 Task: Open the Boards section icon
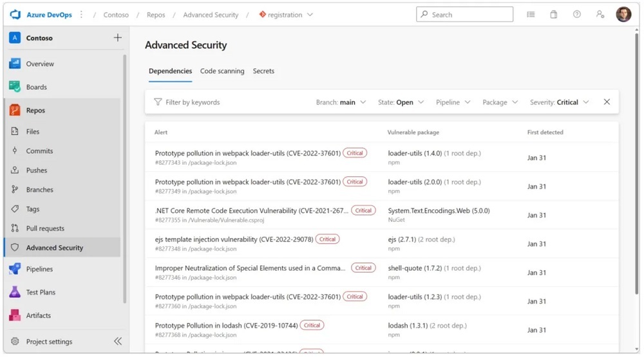(15, 87)
